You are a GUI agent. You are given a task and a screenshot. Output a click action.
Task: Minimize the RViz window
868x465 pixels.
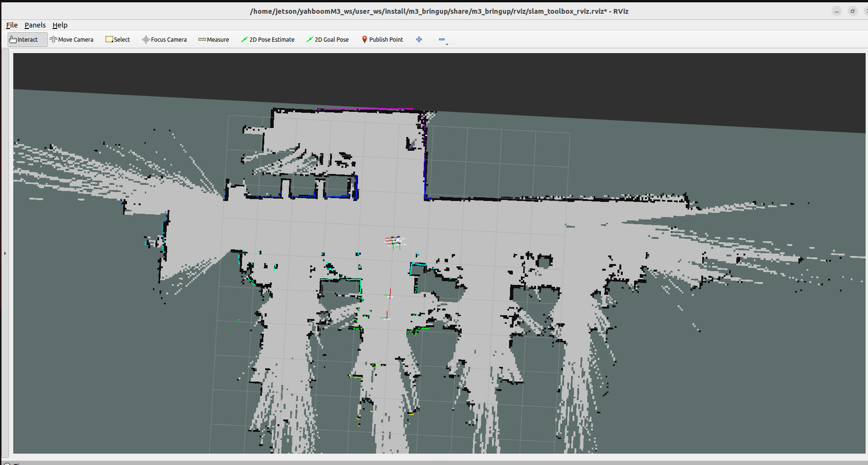coord(837,11)
